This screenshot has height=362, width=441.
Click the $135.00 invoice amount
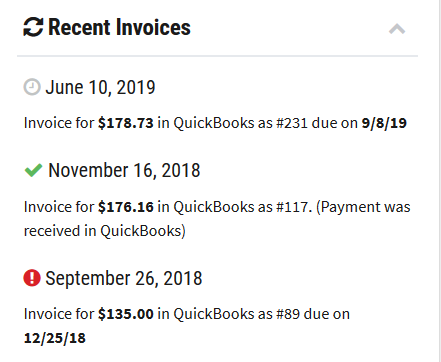click(x=126, y=314)
